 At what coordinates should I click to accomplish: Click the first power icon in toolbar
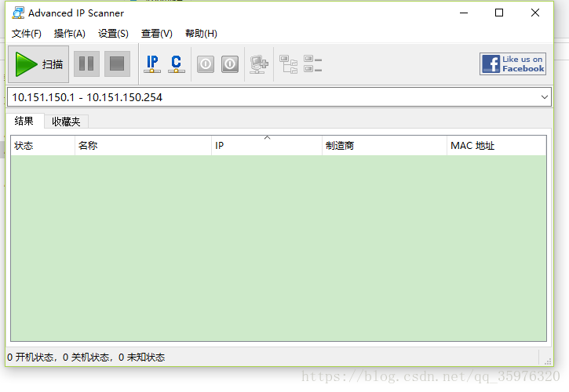(206, 64)
